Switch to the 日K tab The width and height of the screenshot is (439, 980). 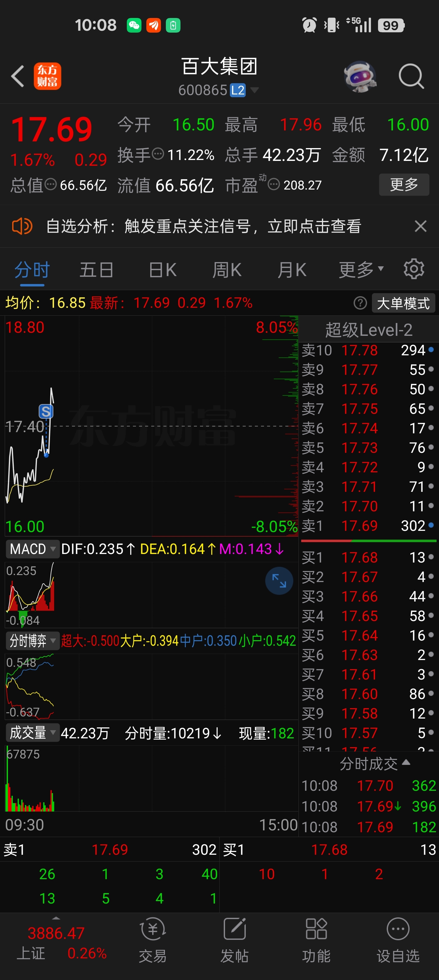162,270
